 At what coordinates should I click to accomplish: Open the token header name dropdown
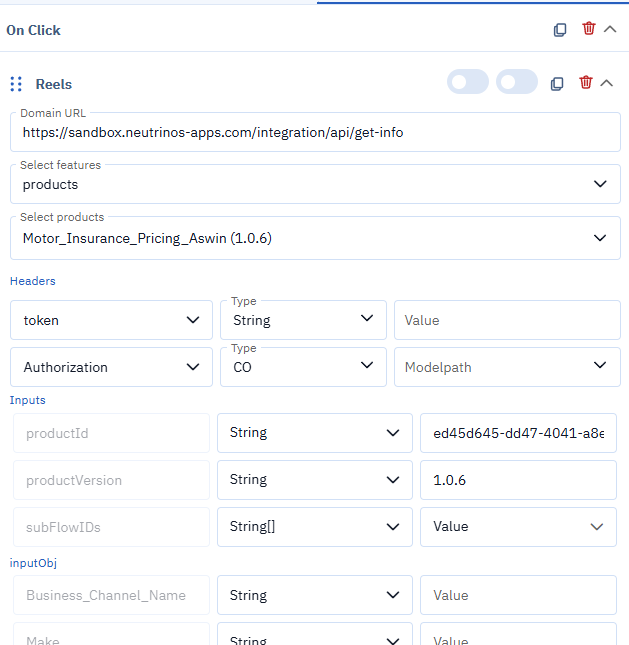[x=111, y=320]
